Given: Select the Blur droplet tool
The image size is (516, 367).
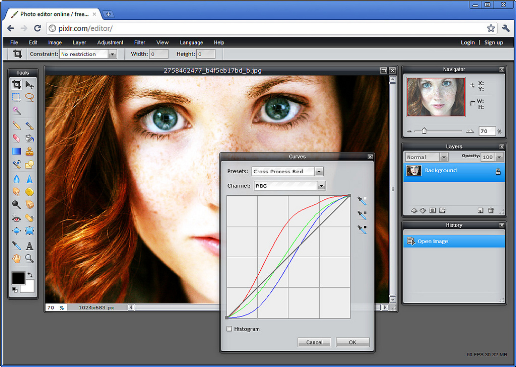Looking at the screenshot, I should point(16,179).
